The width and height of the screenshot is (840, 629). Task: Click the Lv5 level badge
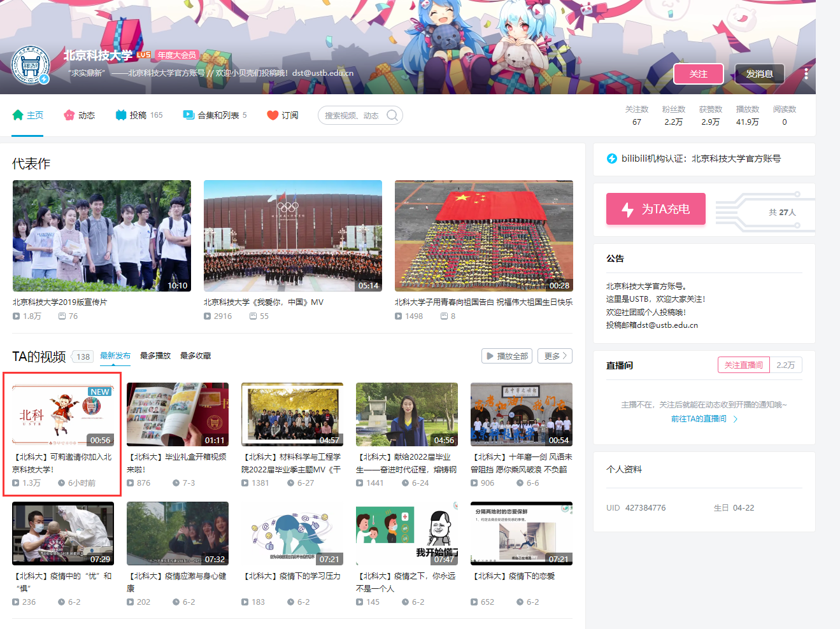pos(144,55)
